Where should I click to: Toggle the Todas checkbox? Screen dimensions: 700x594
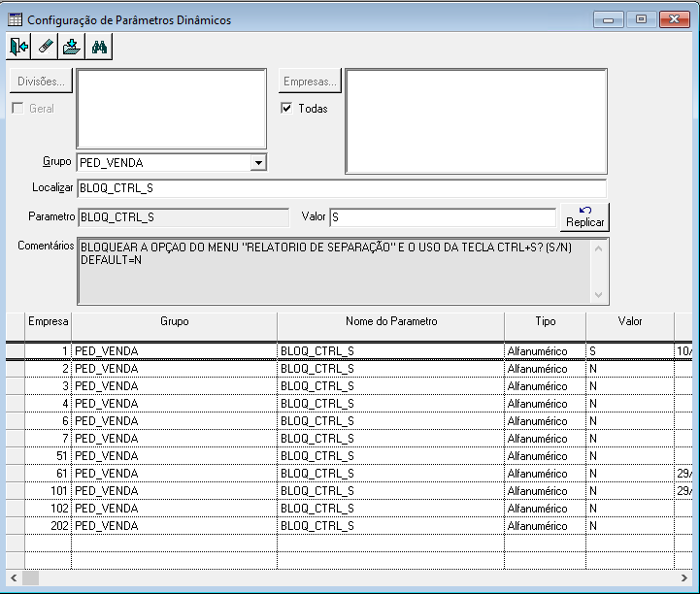[286, 108]
